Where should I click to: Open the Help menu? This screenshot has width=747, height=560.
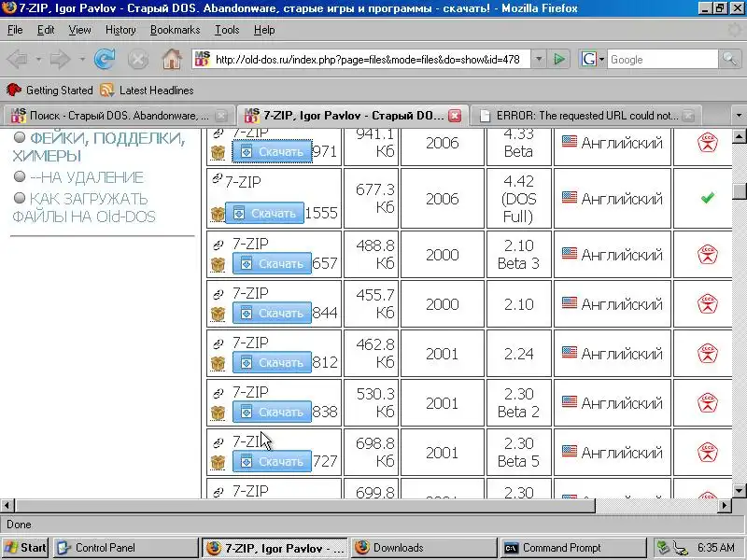(264, 30)
